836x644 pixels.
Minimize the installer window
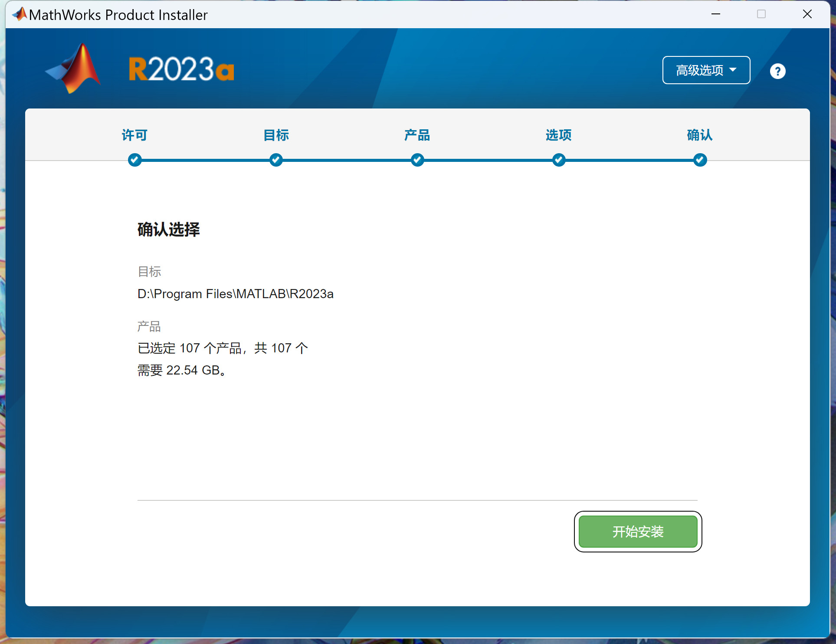pyautogui.click(x=716, y=14)
